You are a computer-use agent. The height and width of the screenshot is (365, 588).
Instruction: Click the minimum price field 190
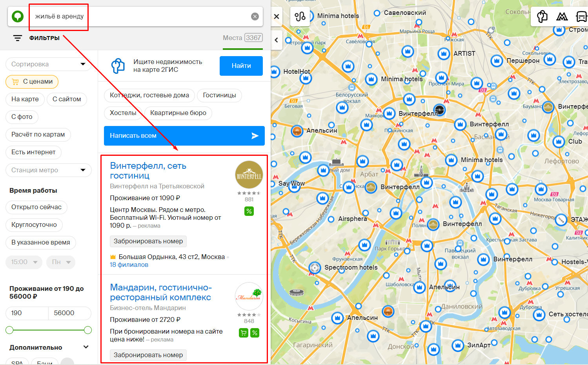[x=27, y=313]
